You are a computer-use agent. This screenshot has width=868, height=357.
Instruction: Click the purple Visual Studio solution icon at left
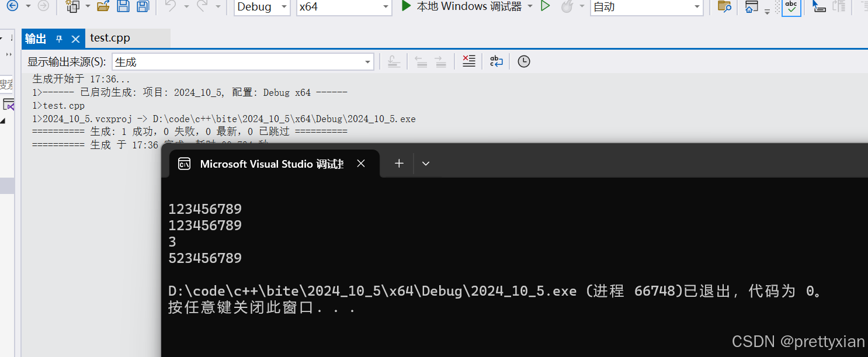coord(8,105)
